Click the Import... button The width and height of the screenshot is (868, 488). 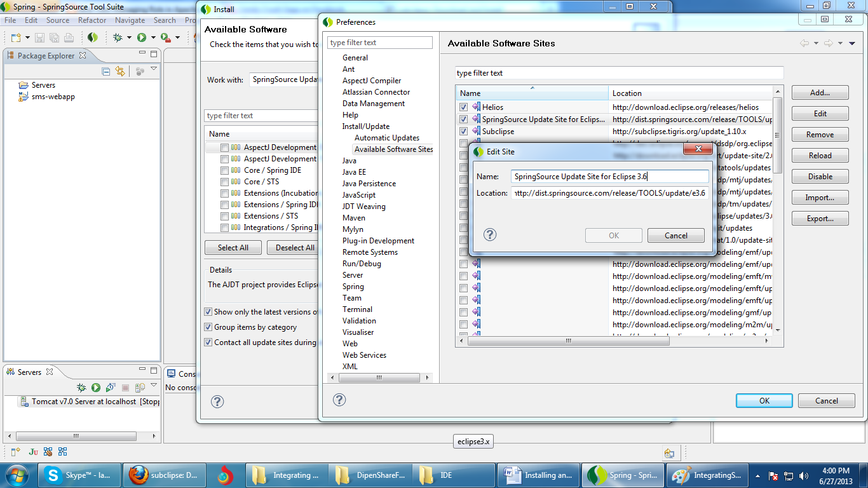pyautogui.click(x=820, y=198)
